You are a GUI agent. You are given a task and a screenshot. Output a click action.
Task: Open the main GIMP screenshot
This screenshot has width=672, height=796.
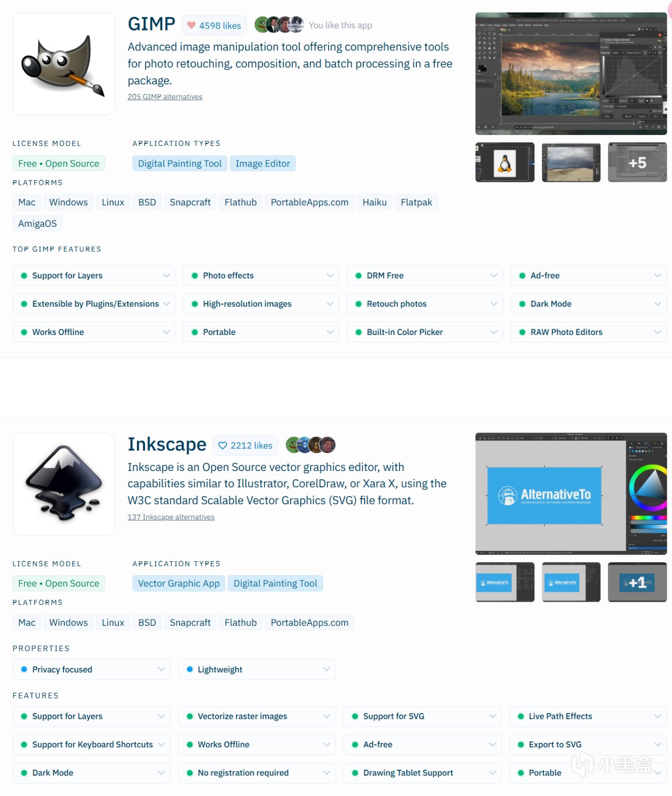(571, 74)
